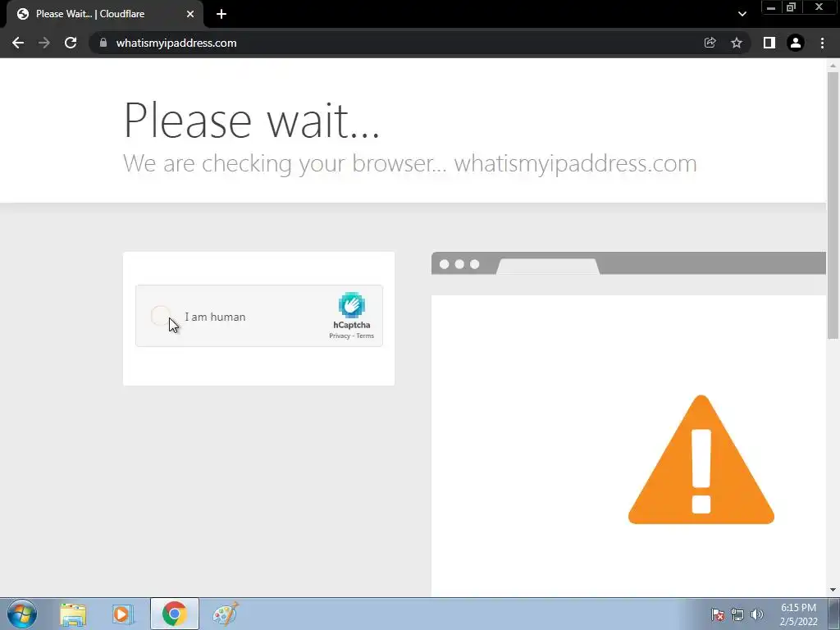Open Chrome three-dot menu
This screenshot has width=840, height=630.
(x=822, y=43)
